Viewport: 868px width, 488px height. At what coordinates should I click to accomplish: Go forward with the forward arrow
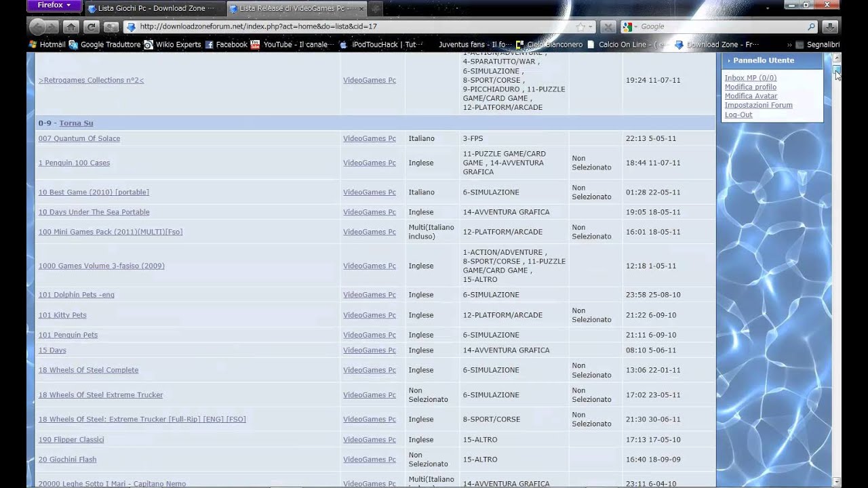(52, 27)
